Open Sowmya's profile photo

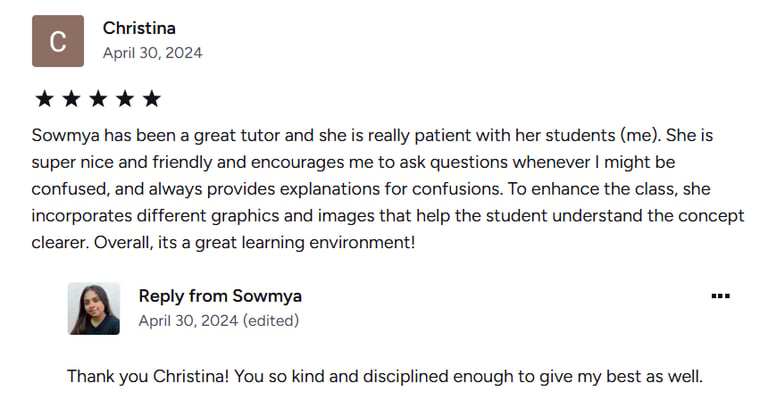pyautogui.click(x=94, y=309)
